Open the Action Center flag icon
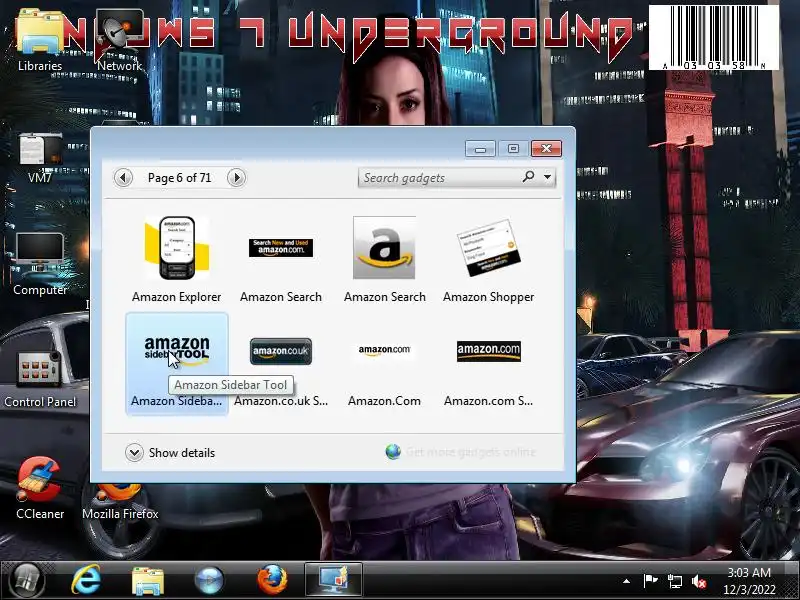This screenshot has width=800, height=600. coord(650,581)
